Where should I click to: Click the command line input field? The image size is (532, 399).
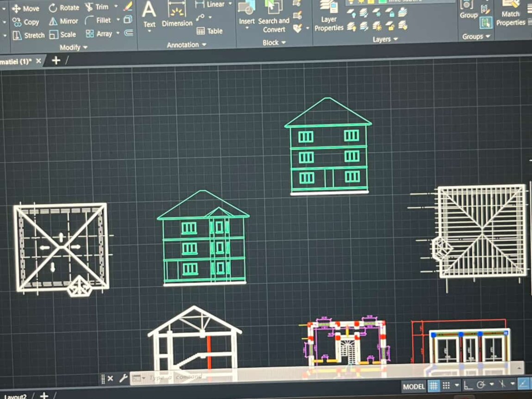[x=185, y=378]
